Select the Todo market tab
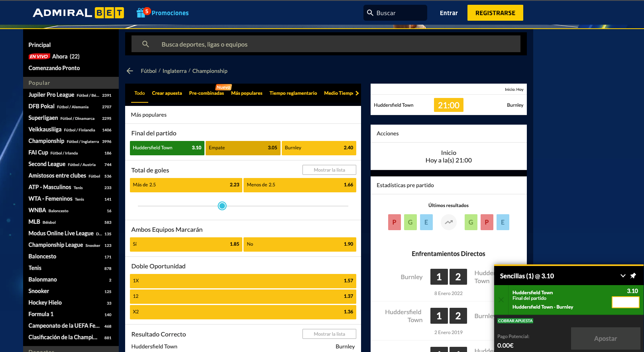The image size is (644, 352). (x=139, y=93)
